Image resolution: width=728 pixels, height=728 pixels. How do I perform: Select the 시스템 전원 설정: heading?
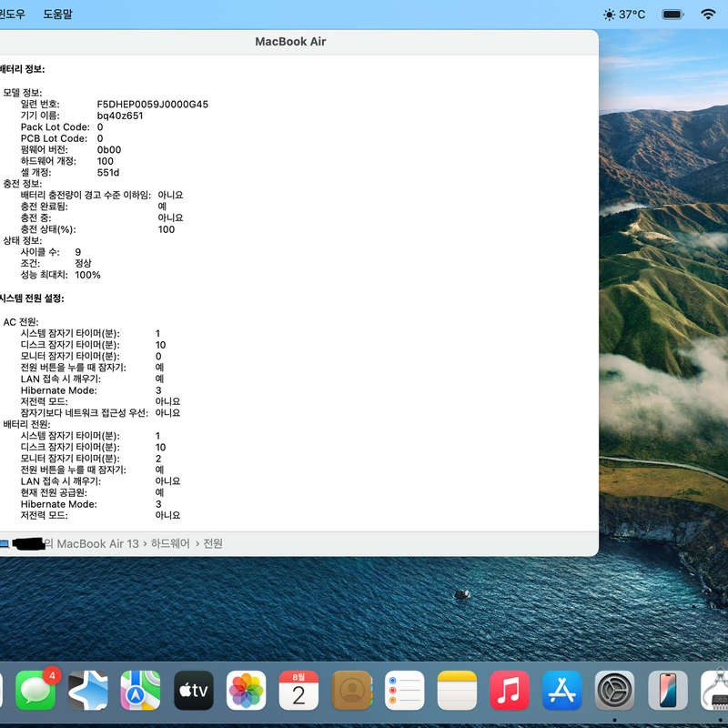coord(32,298)
